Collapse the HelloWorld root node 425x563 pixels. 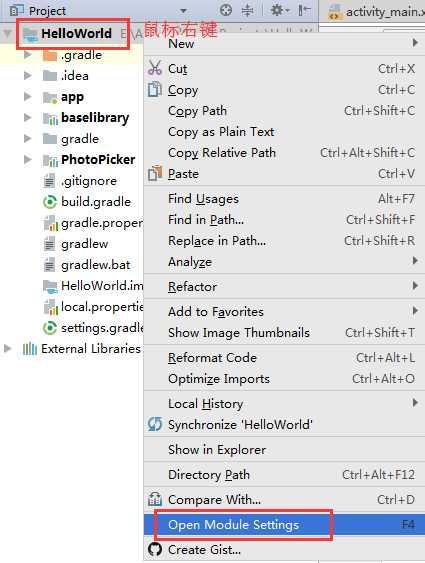(7, 34)
